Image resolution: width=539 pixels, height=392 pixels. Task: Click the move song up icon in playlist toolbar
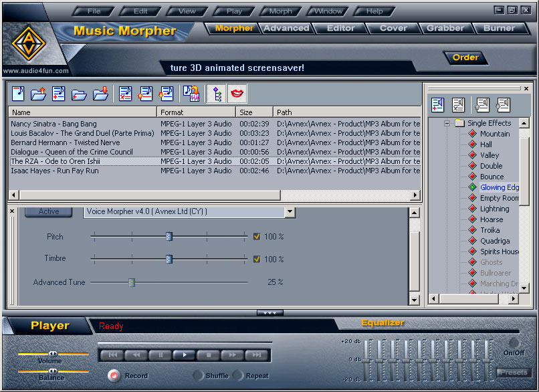point(145,94)
